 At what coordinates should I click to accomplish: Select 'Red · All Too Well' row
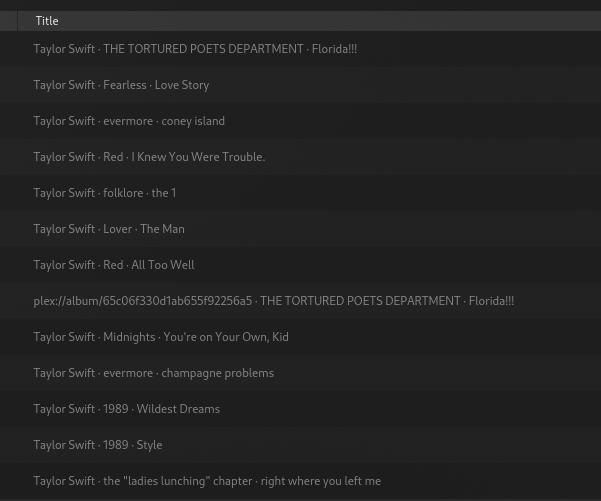[x=300, y=265]
